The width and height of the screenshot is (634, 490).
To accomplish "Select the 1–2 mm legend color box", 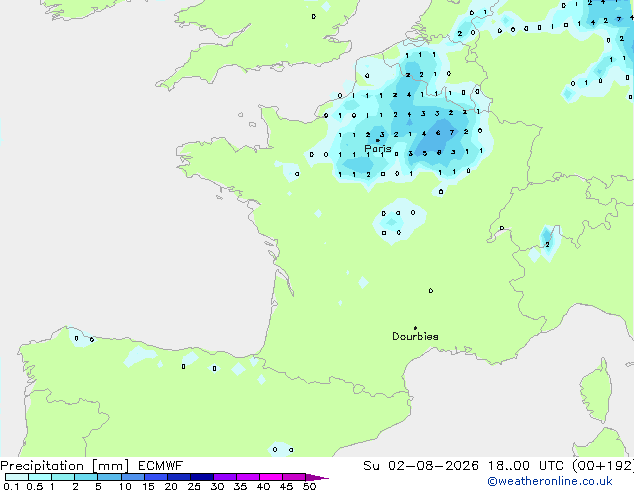I will coord(63,477).
